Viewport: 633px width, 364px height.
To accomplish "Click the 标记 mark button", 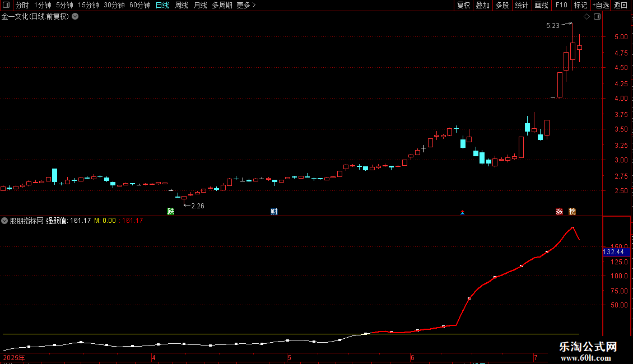I will pyautogui.click(x=580, y=5).
